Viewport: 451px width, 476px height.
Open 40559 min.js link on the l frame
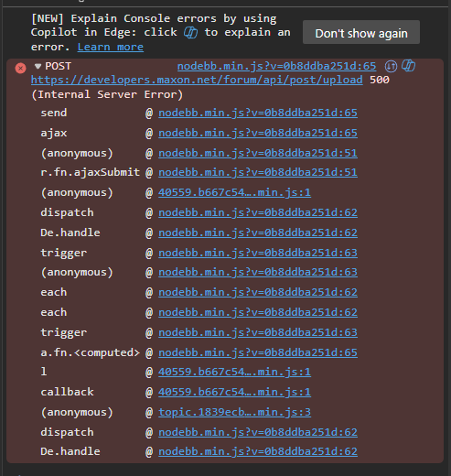point(234,372)
